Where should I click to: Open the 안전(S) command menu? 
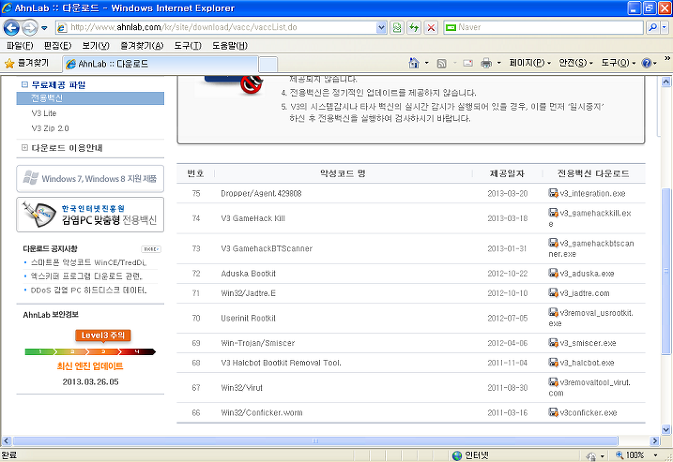(576, 63)
